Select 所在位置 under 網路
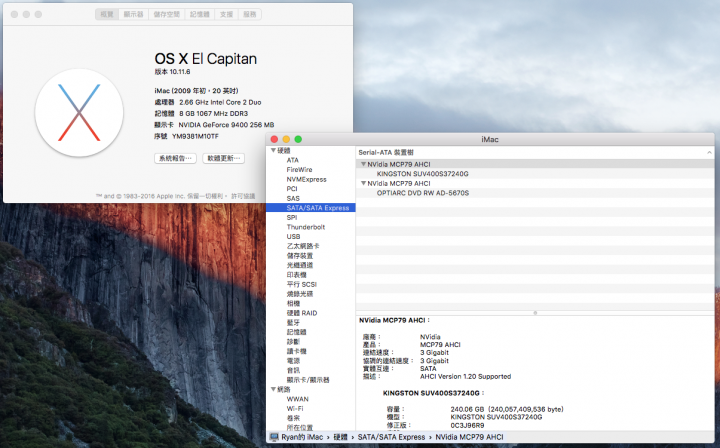 [x=300, y=427]
